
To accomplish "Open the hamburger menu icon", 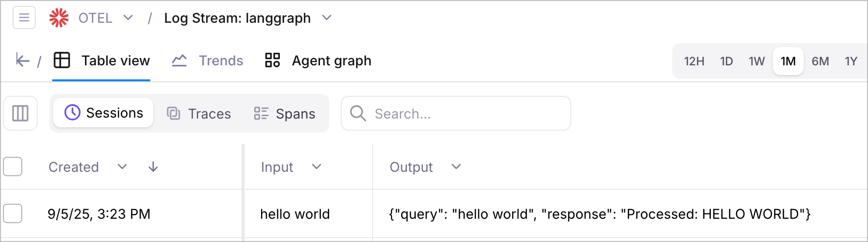I will [24, 18].
